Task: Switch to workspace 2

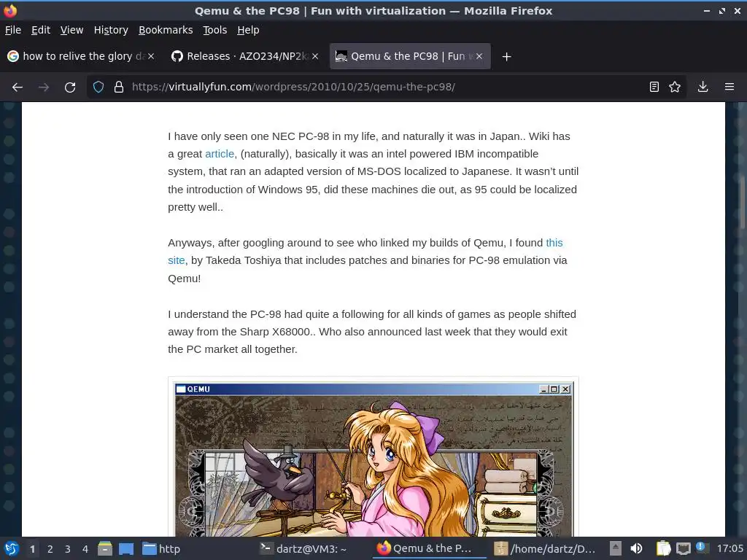Action: 50,549
